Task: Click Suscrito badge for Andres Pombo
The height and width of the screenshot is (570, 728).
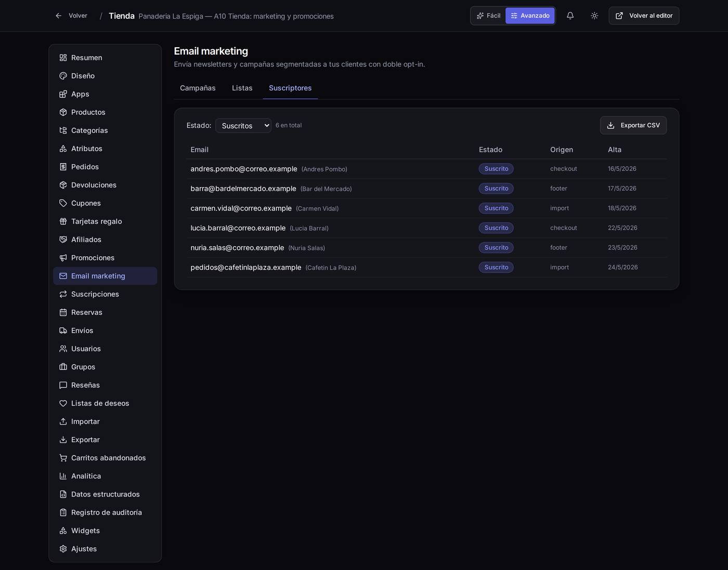Action: click(496, 169)
